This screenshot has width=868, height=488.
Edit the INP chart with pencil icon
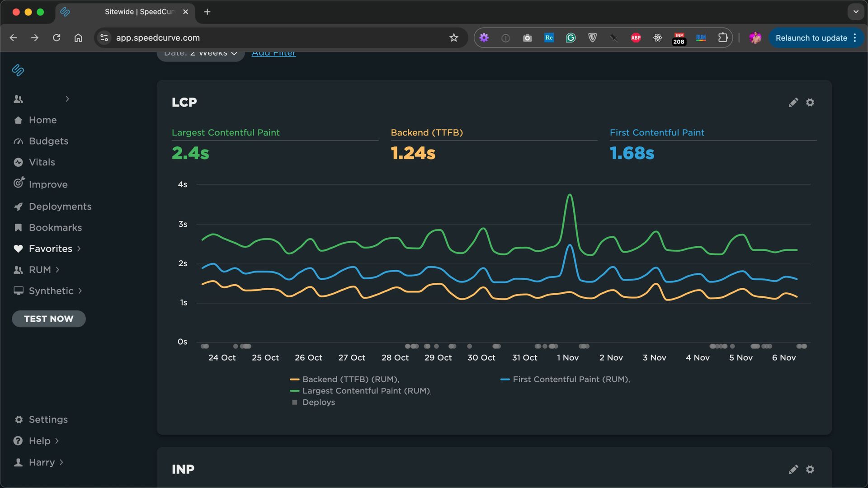click(x=793, y=469)
